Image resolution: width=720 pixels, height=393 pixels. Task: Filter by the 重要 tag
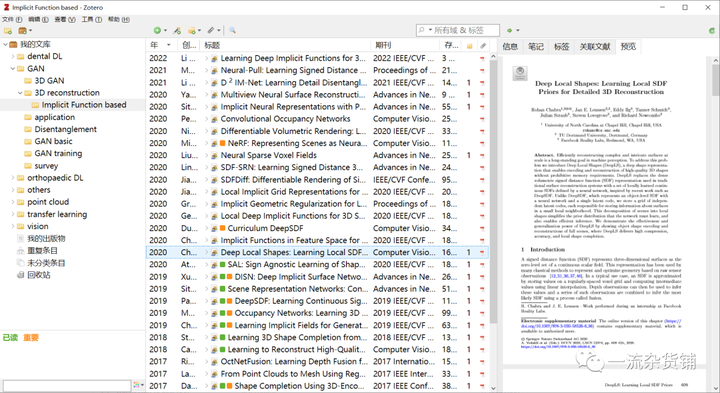click(x=31, y=338)
